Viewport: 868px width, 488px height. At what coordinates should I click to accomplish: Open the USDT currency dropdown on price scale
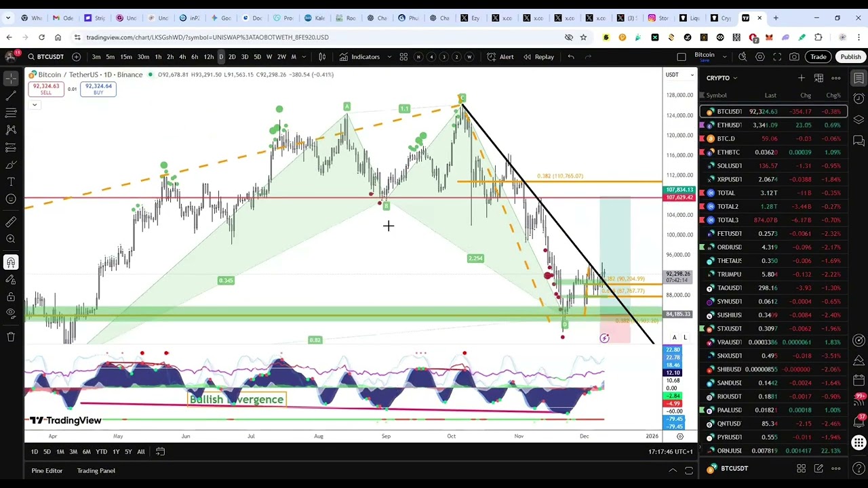[680, 75]
